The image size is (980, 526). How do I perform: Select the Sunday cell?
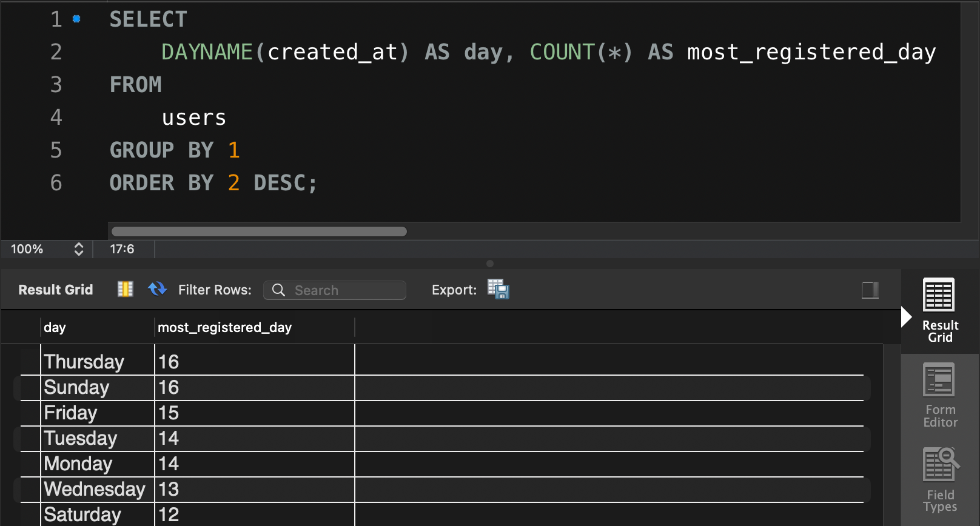(98, 387)
